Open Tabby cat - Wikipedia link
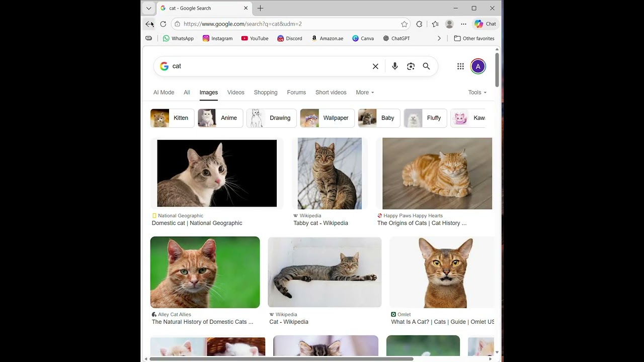The height and width of the screenshot is (362, 644). click(x=320, y=223)
